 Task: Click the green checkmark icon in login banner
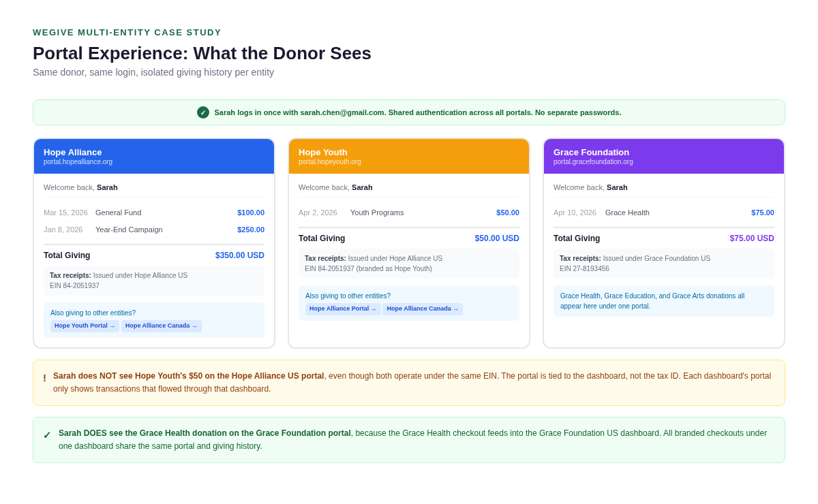click(x=203, y=112)
